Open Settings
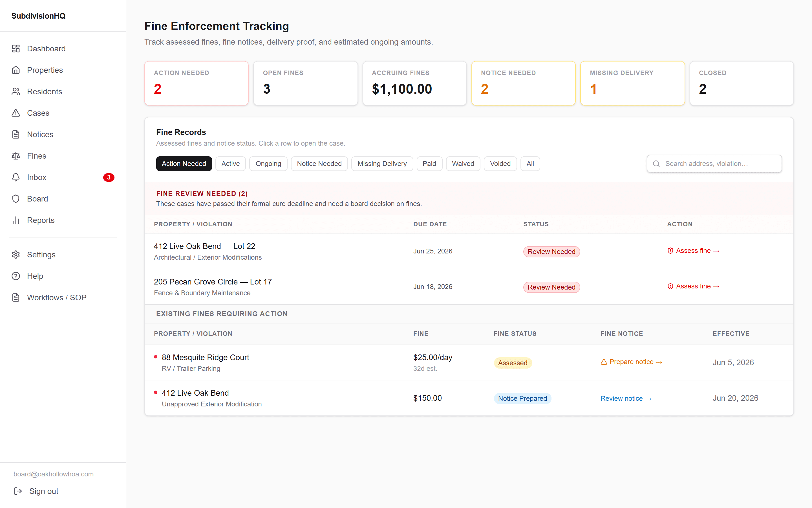This screenshot has height=508, width=812. click(63, 255)
